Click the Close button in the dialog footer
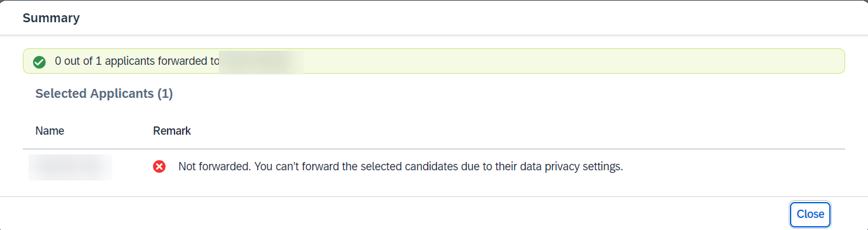The width and height of the screenshot is (868, 230). [x=810, y=214]
